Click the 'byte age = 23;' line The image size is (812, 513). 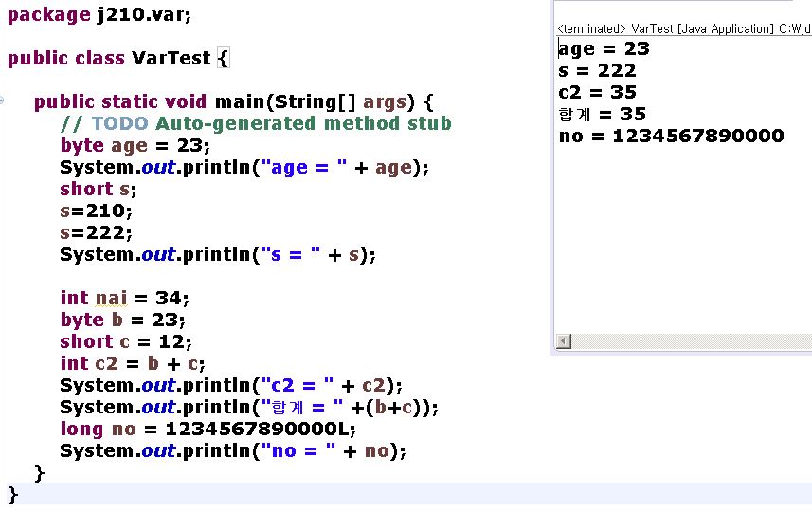pyautogui.click(x=135, y=146)
